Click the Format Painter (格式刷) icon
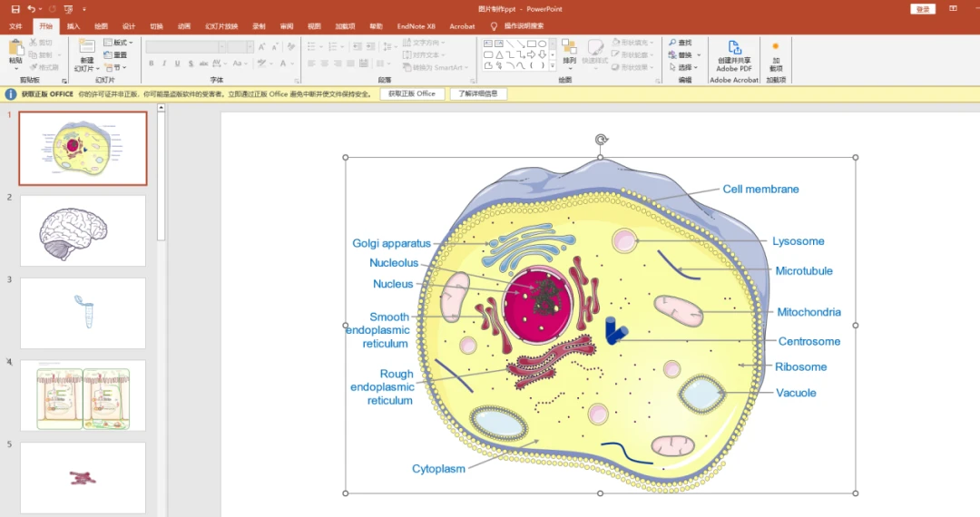 (x=34, y=67)
